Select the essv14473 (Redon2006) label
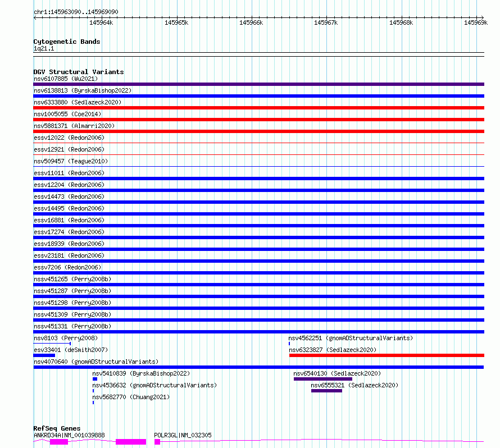The width and height of the screenshot is (500, 448). [69, 196]
